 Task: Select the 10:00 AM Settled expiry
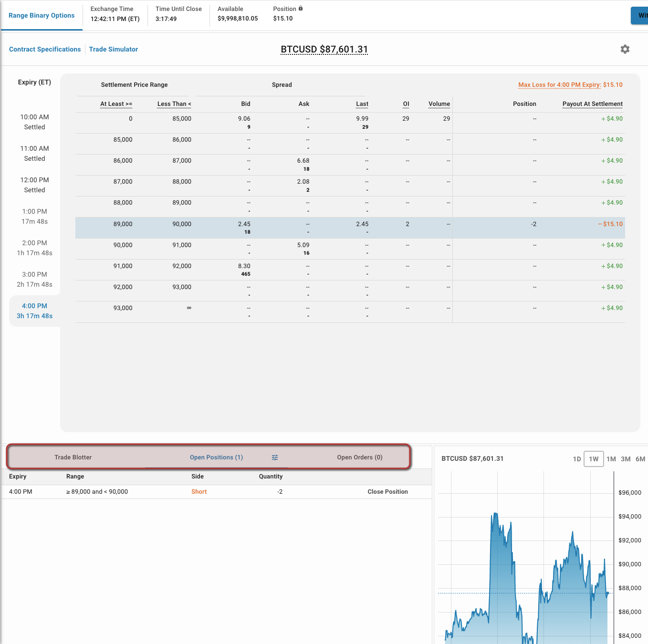click(x=34, y=122)
